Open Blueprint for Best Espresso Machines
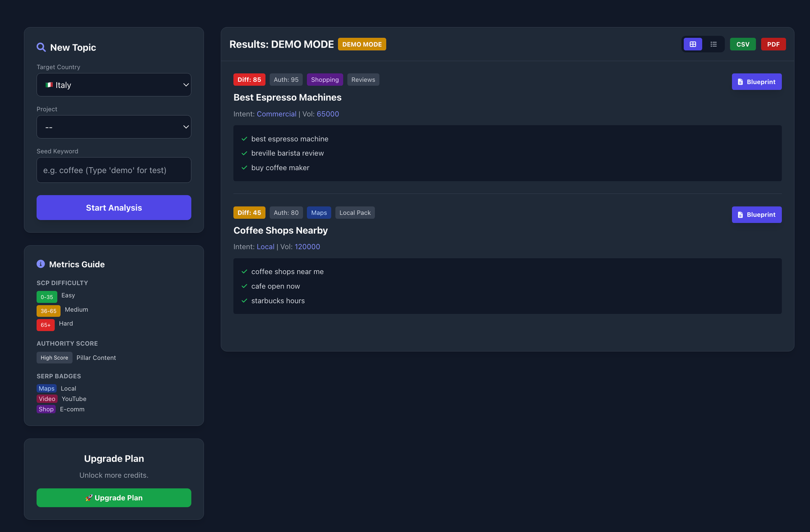This screenshot has height=532, width=810. click(x=756, y=81)
